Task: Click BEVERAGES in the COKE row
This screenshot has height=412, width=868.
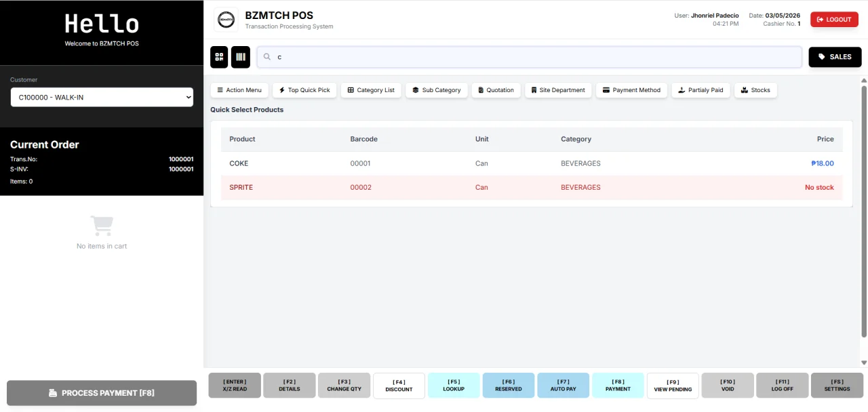Action: 580,163
